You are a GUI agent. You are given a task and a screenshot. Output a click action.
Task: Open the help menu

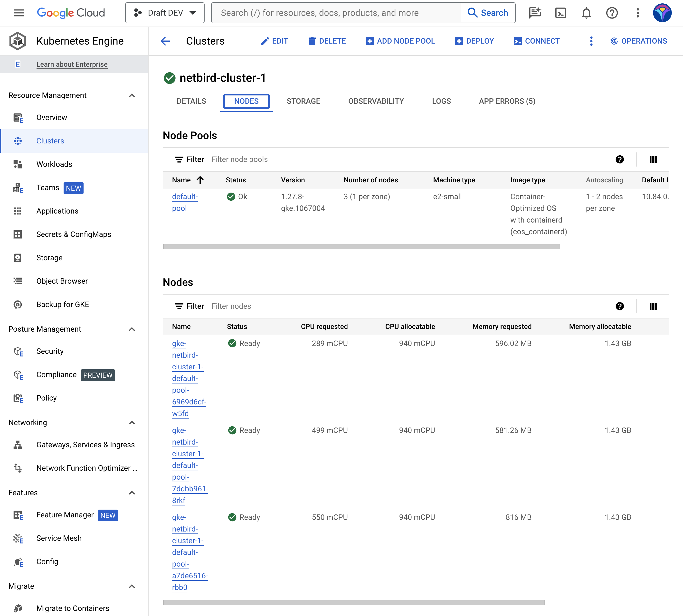(612, 13)
